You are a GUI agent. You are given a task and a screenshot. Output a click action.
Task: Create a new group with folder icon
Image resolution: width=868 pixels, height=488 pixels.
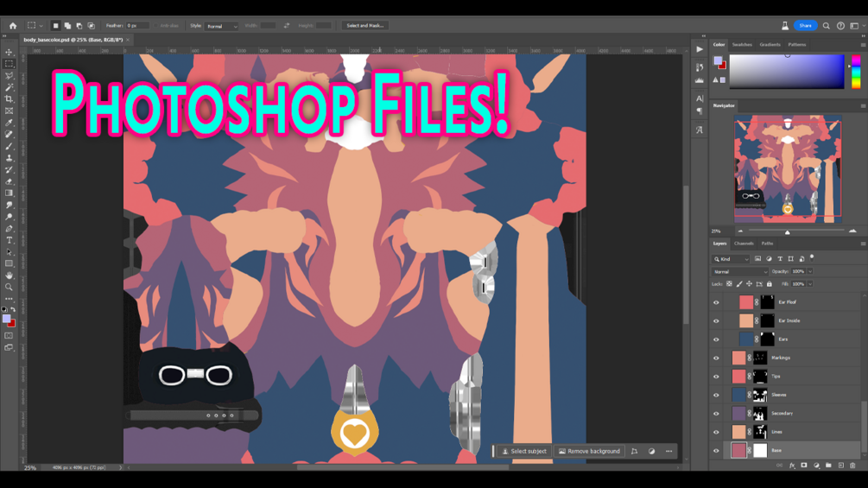pos(828,466)
